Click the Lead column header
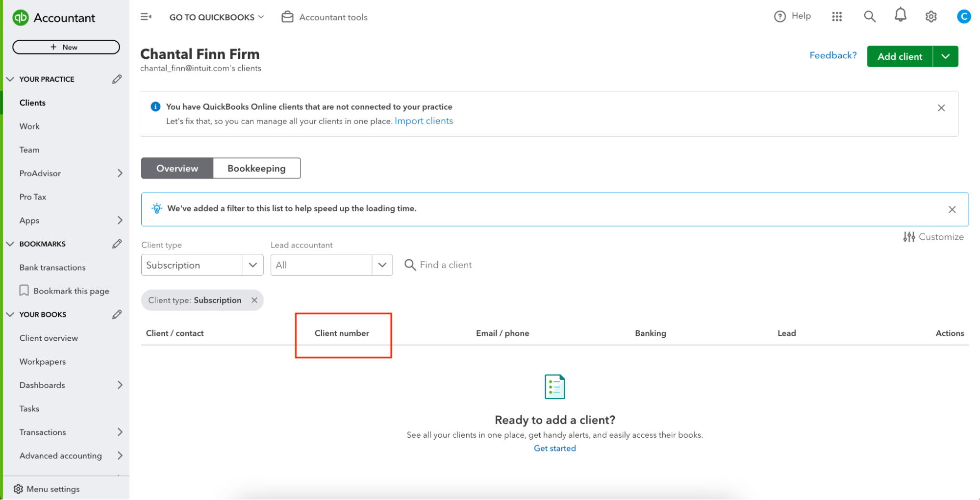 (786, 333)
